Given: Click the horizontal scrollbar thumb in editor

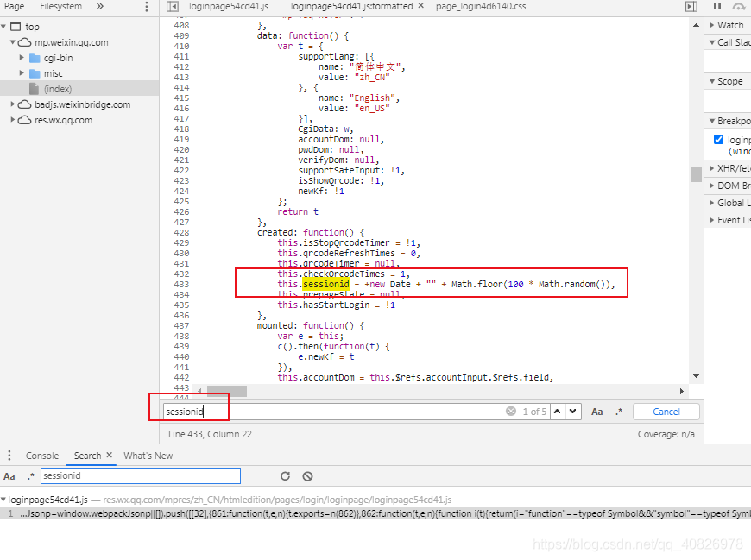Looking at the screenshot, I should tap(226, 391).
